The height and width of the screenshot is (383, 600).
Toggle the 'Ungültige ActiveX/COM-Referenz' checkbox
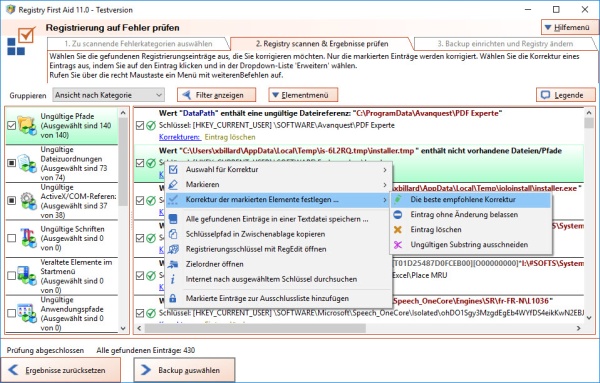11,200
